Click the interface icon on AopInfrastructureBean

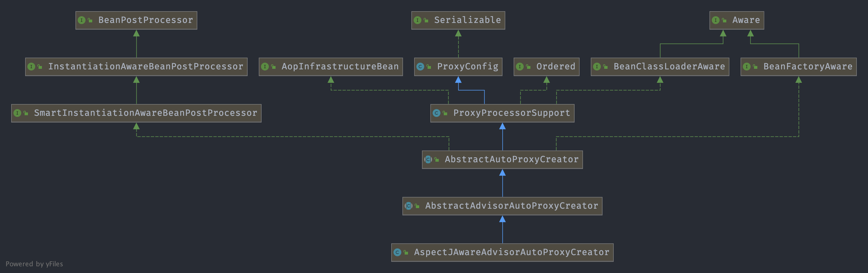tap(266, 66)
